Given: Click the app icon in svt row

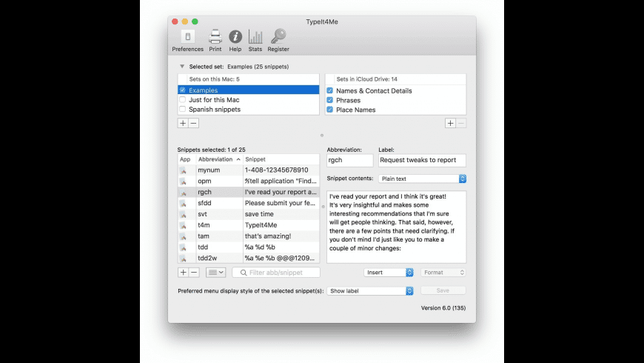Looking at the screenshot, I should pyautogui.click(x=183, y=214).
